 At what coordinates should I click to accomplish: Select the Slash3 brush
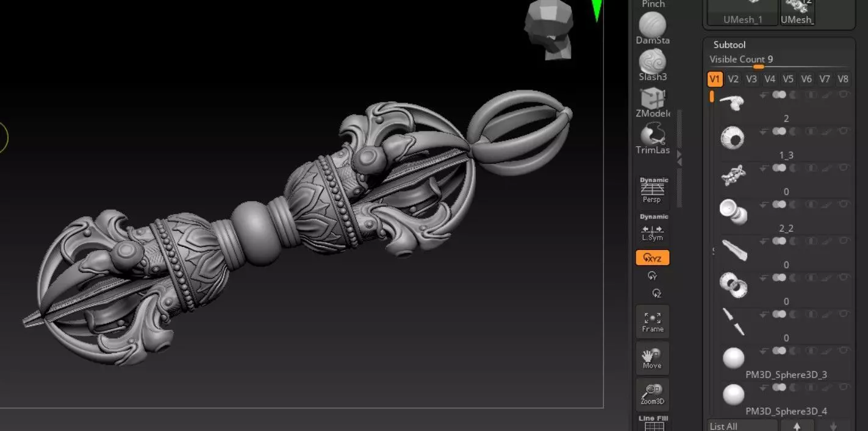tap(653, 65)
